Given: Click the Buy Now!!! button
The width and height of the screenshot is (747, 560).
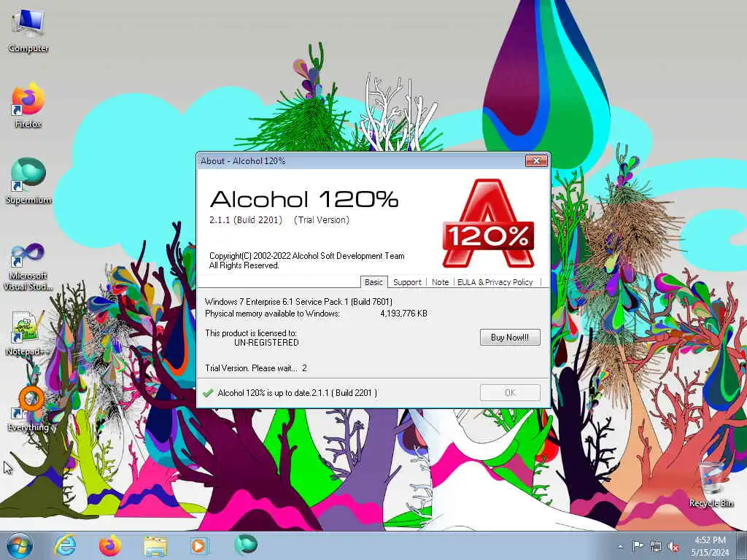Looking at the screenshot, I should click(510, 337).
